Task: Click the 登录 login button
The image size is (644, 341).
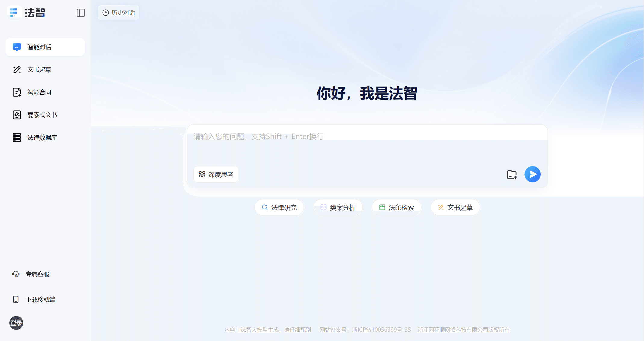Action: point(16,323)
